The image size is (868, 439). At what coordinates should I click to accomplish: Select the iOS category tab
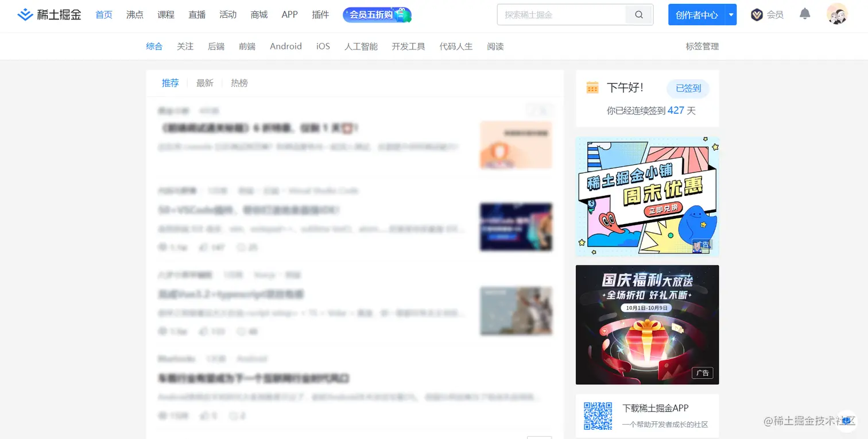click(x=323, y=47)
